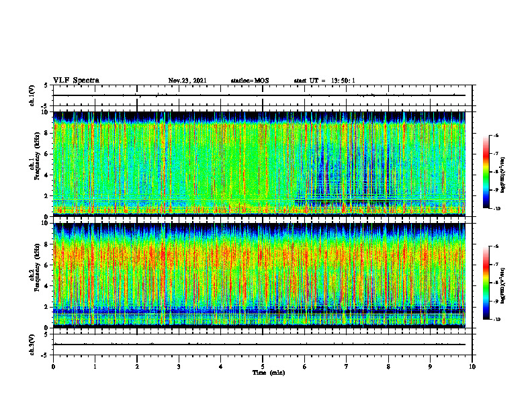Image resolution: width=532 pixels, height=411 pixels.
Task: Click the "10" tick ending the time axis
Action: pyautogui.click(x=472, y=367)
